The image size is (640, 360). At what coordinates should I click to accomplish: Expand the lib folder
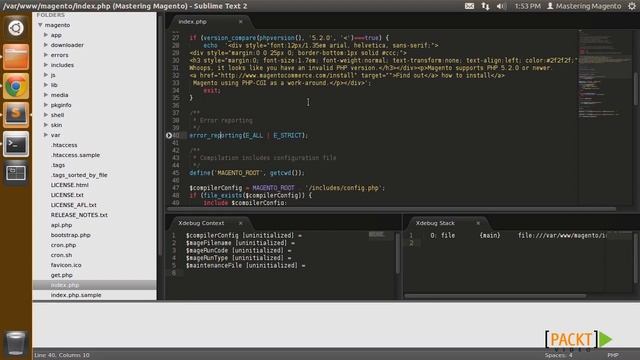pos(46,85)
